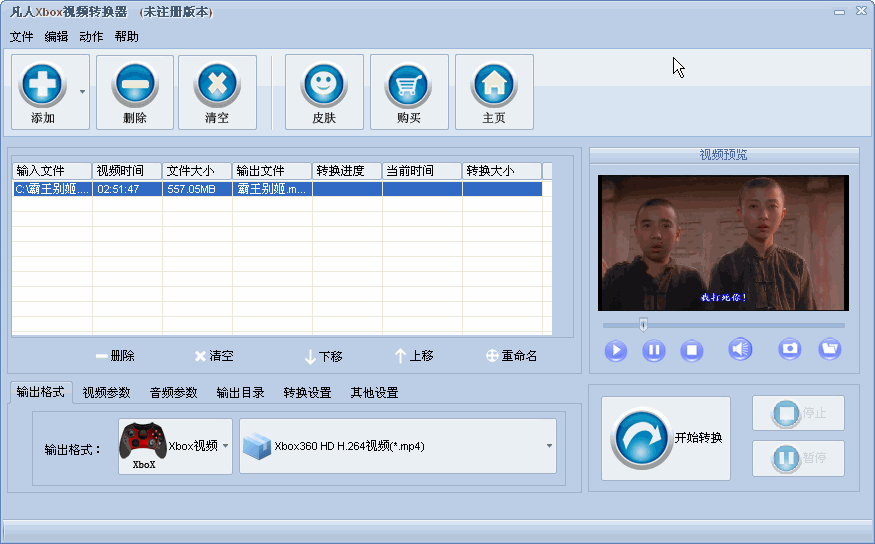This screenshot has height=544, width=875.
Task: Expand the Add button dropdown arrow
Action: coord(82,91)
